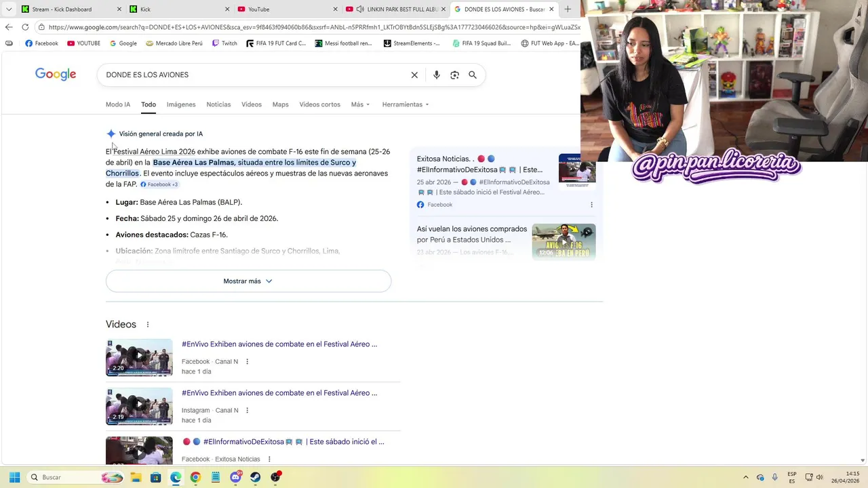The height and width of the screenshot is (488, 868).
Task: Open the tab search dropdown arrow
Action: tap(9, 9)
